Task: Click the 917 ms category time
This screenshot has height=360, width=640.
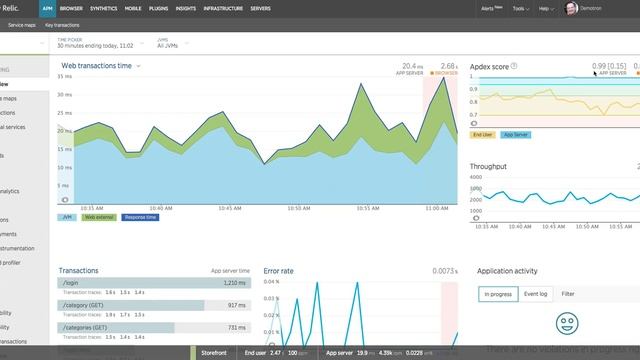Action: 237,305
